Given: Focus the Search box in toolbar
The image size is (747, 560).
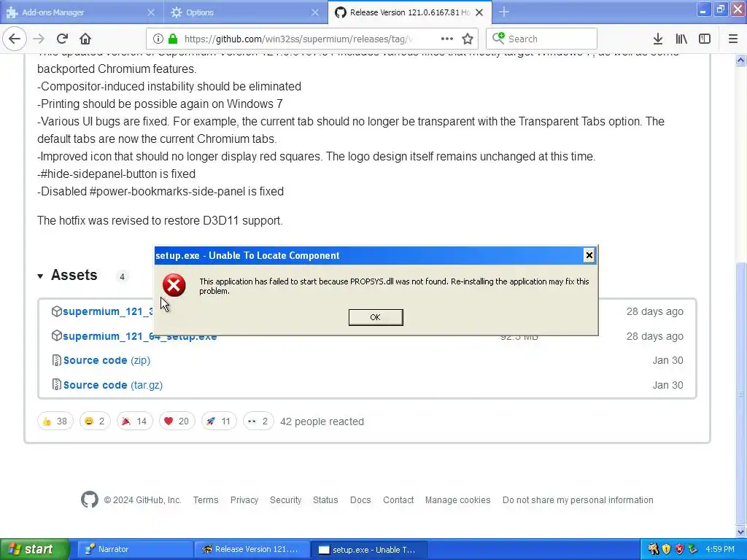Looking at the screenshot, I should [542, 39].
